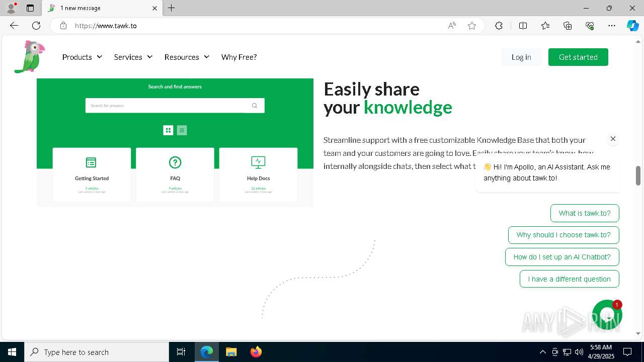This screenshot has width=644, height=362.
Task: Open the notification center
Action: click(x=627, y=352)
